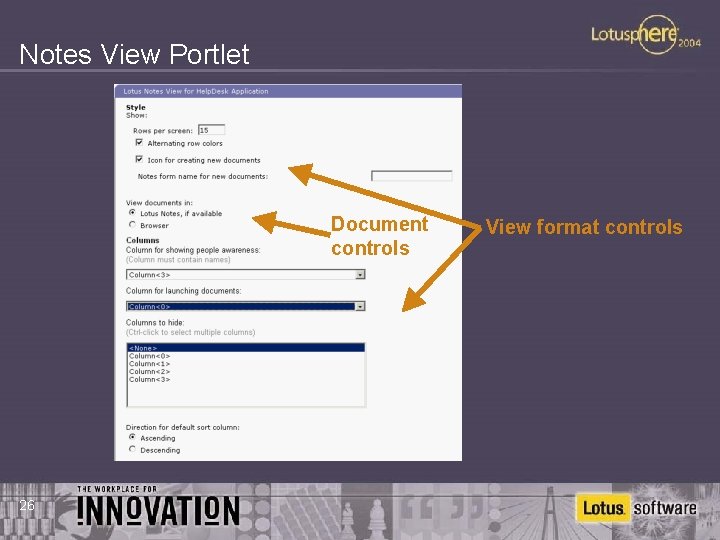Image resolution: width=720 pixels, height=540 pixels.
Task: Select the Browser radio button
Action: pos(132,225)
